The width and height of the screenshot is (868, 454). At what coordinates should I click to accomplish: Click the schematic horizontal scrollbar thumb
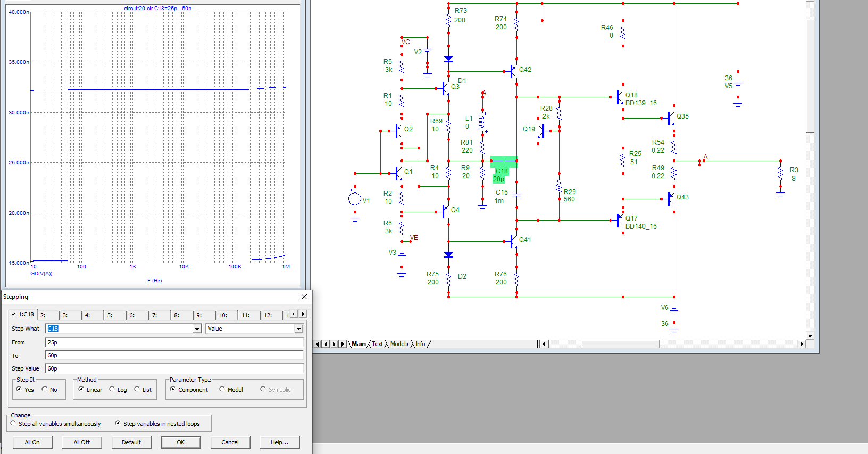click(x=620, y=344)
